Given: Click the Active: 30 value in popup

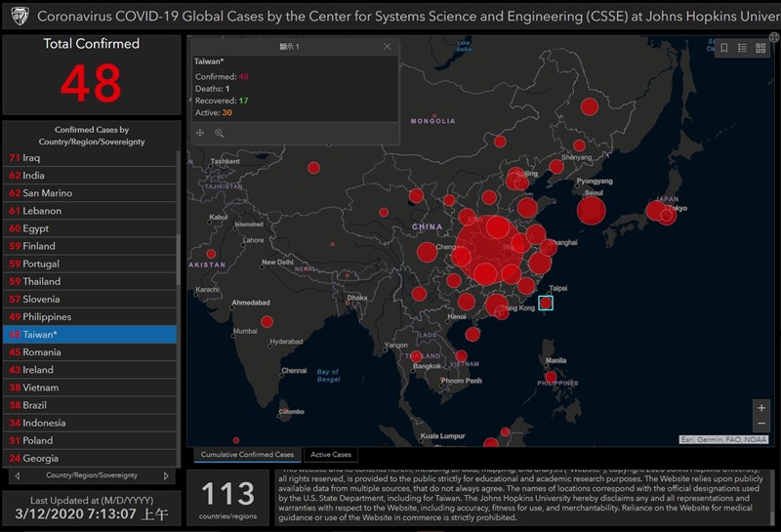Looking at the screenshot, I should pyautogui.click(x=227, y=112).
